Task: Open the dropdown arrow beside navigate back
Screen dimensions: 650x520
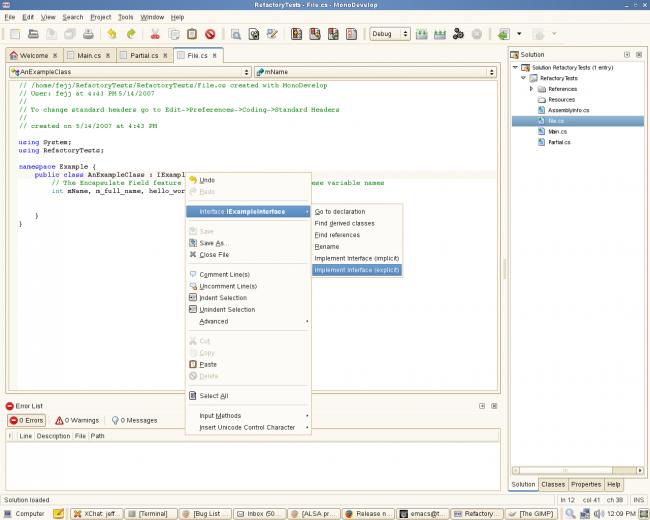Action: point(519,34)
